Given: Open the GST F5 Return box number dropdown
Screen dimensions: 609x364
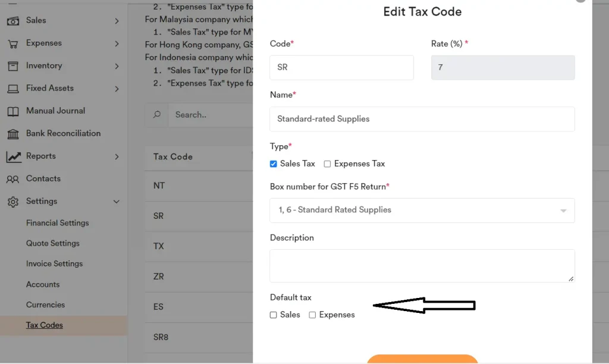Looking at the screenshot, I should click(561, 211).
